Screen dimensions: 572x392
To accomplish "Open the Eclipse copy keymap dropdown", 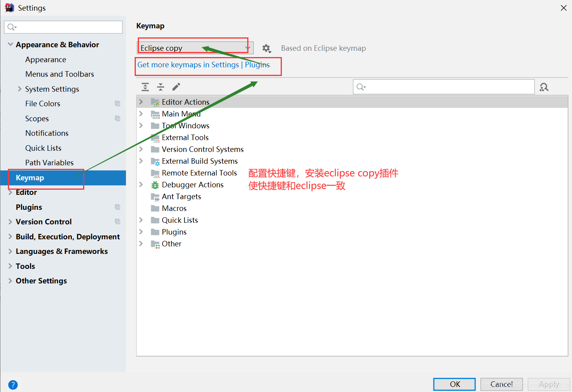I will pos(195,48).
